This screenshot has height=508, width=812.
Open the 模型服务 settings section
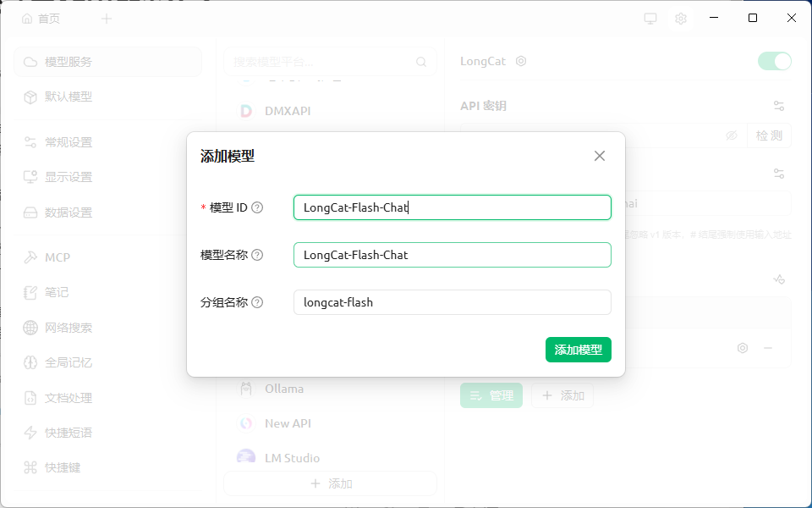click(107, 62)
